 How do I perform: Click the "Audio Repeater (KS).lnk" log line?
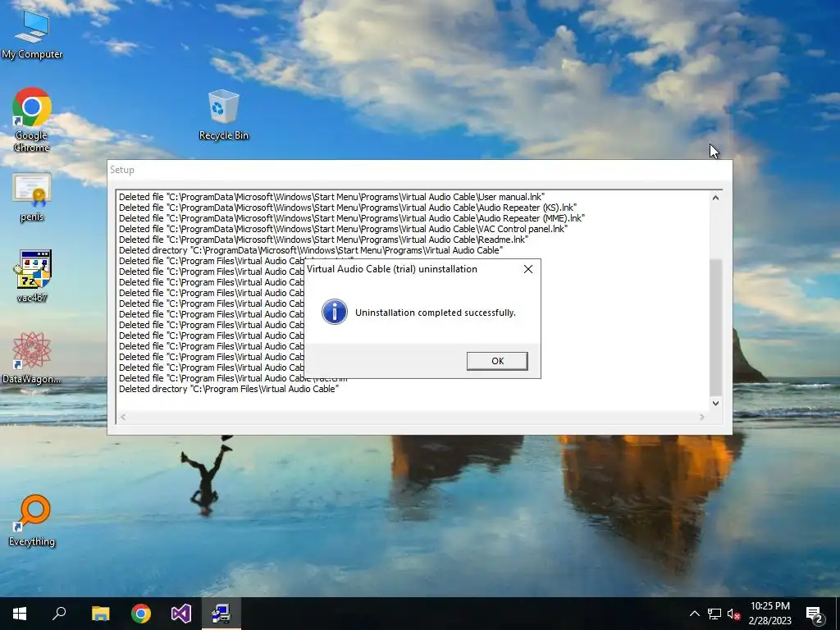point(348,208)
